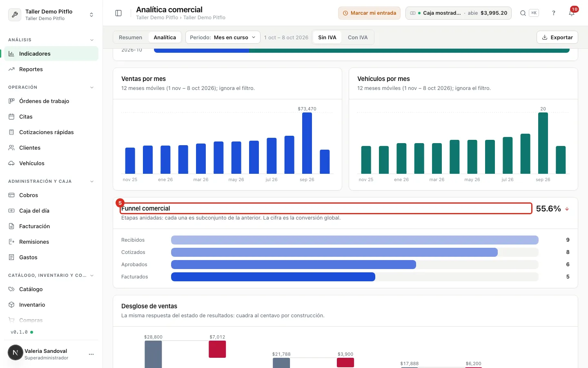Open the help question mark icon

(x=554, y=13)
